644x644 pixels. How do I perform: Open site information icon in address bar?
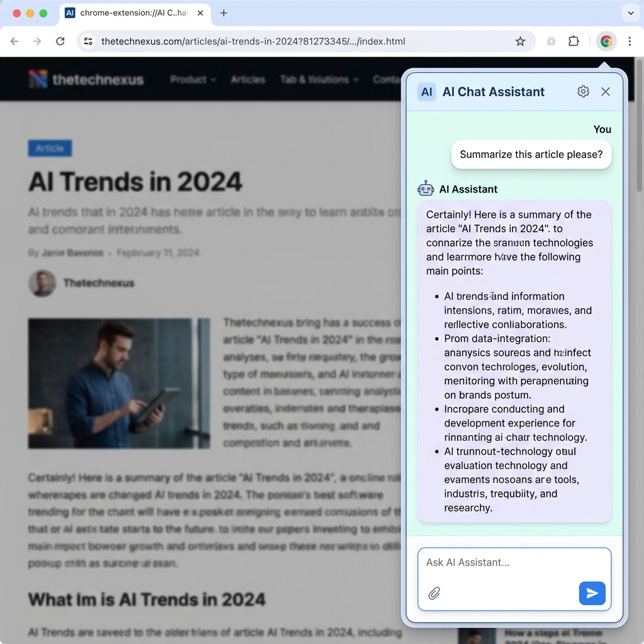point(88,41)
